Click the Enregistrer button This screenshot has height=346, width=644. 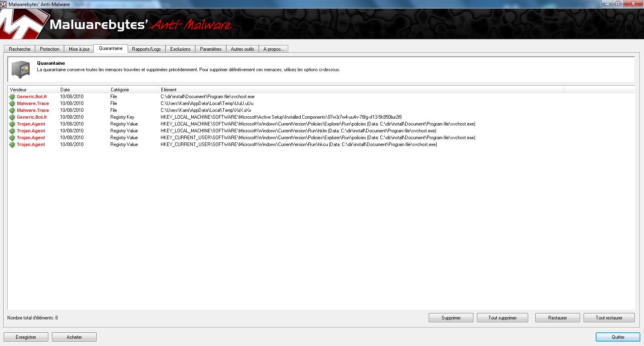pos(26,337)
